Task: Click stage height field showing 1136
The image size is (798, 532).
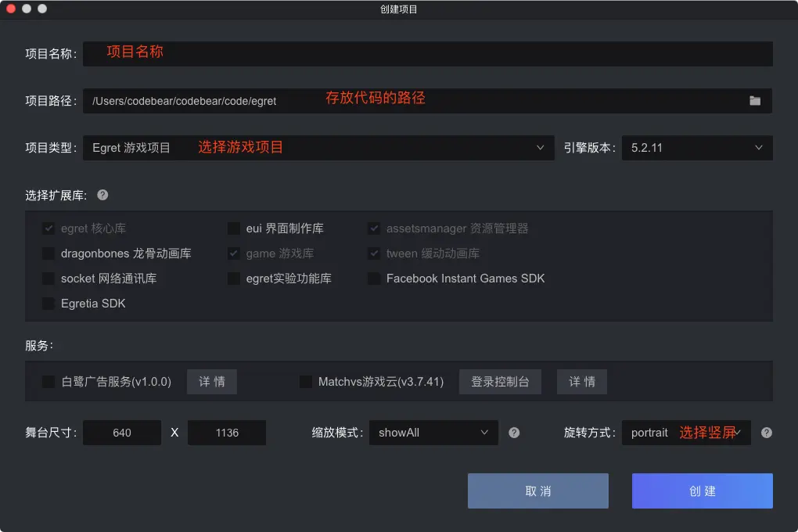Action: pyautogui.click(x=227, y=433)
